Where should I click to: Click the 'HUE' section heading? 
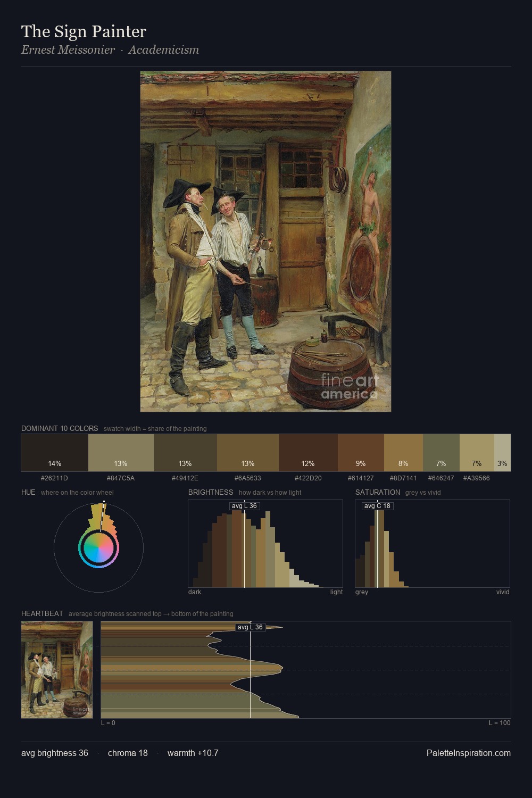28,492
